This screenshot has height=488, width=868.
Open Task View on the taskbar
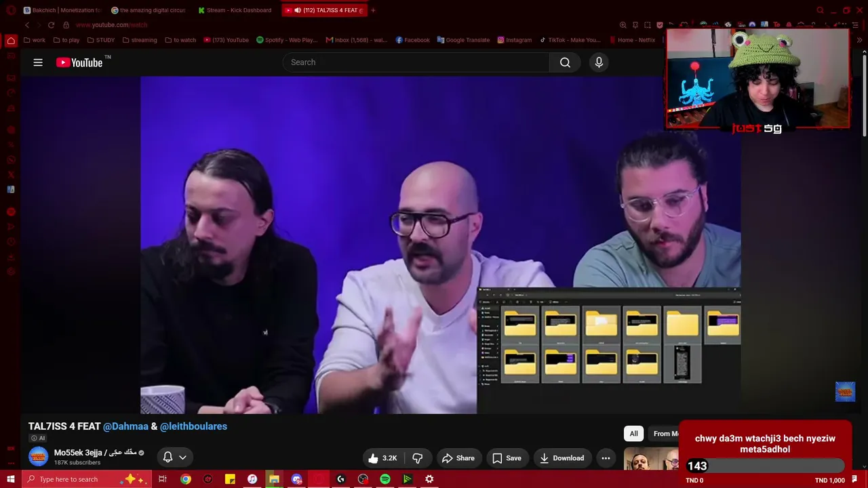[x=163, y=479]
